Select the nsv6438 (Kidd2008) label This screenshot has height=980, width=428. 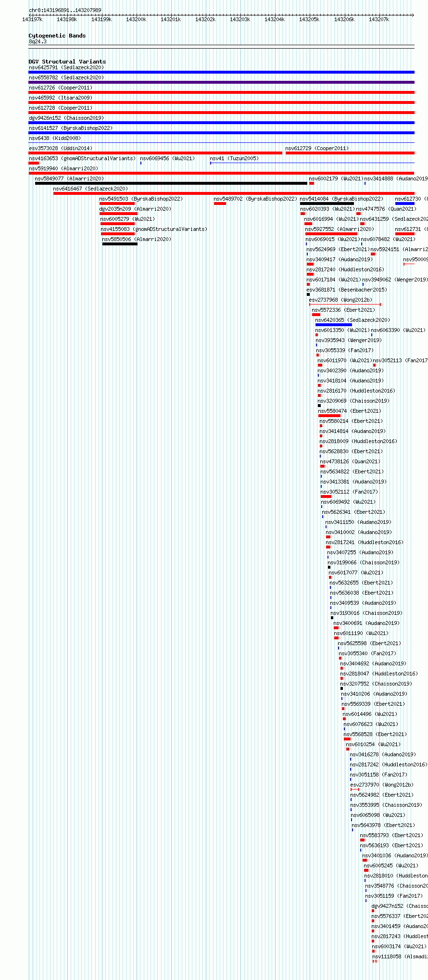(x=55, y=138)
